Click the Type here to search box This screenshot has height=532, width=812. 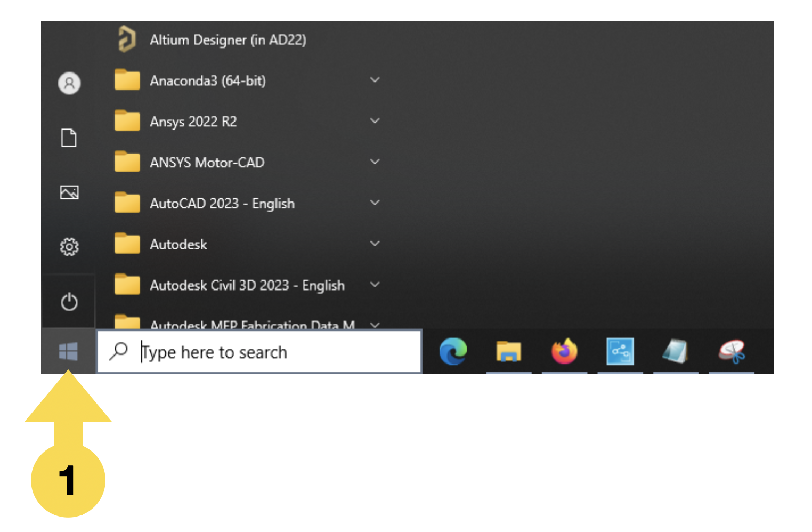(259, 352)
